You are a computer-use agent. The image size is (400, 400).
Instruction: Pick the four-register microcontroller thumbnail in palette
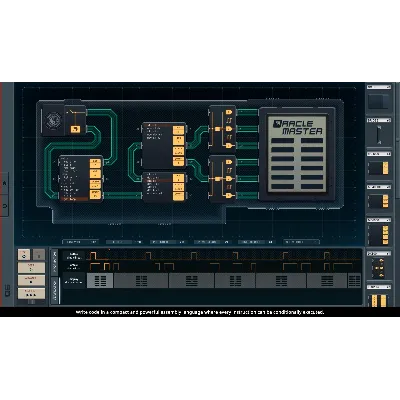tap(379, 235)
